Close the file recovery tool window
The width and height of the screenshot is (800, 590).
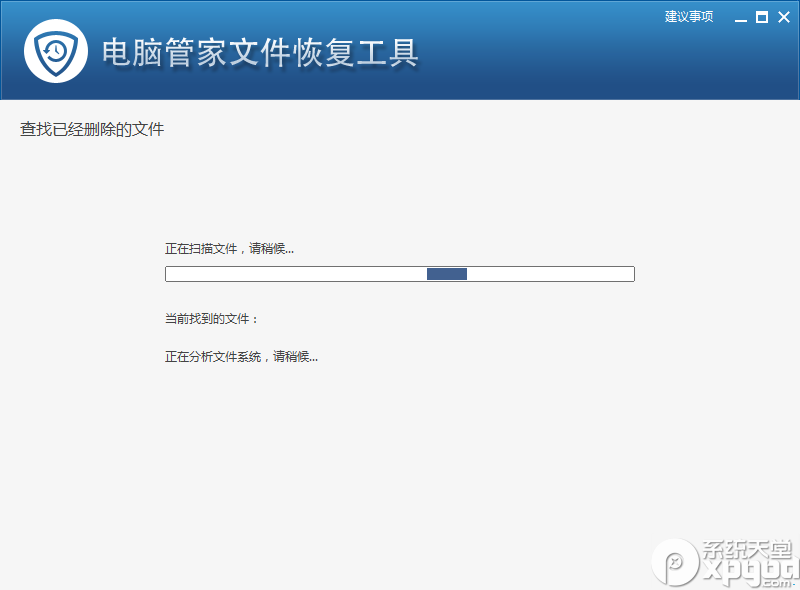(x=784, y=16)
